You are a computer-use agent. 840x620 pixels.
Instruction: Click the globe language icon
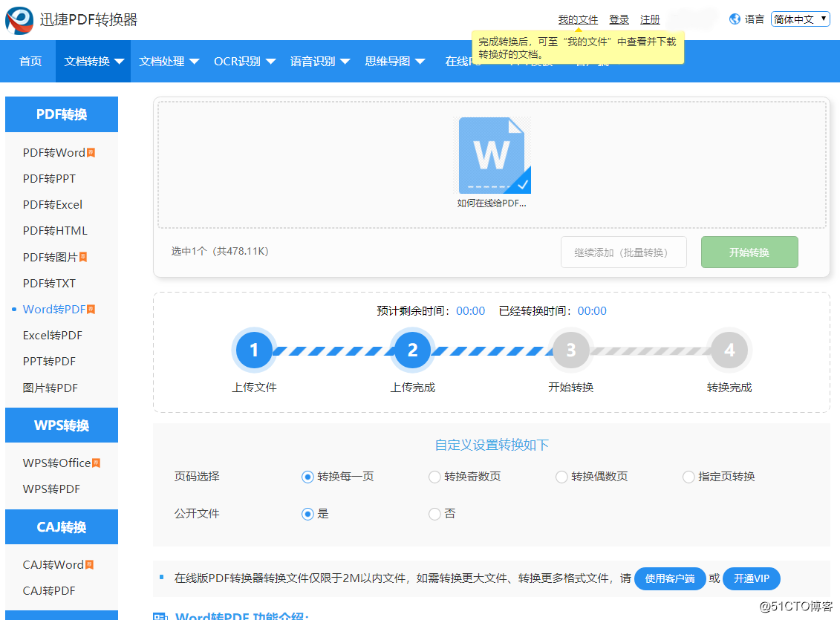735,19
